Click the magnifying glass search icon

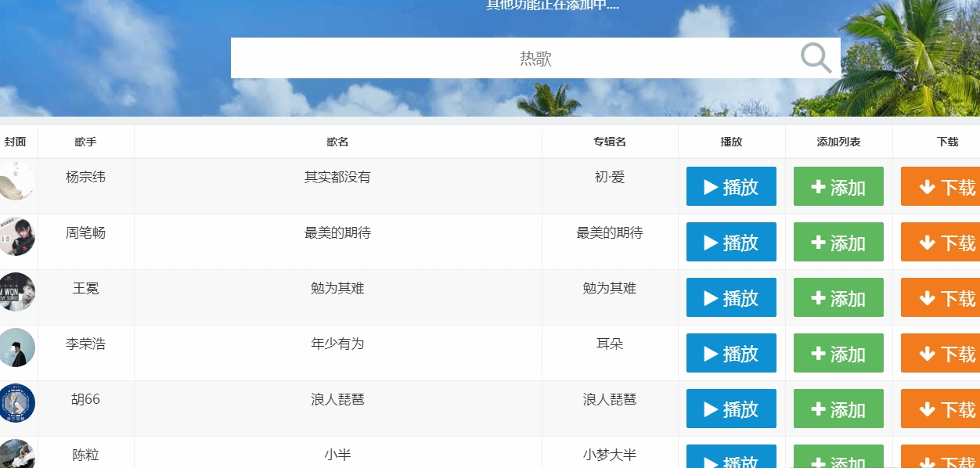(x=816, y=58)
